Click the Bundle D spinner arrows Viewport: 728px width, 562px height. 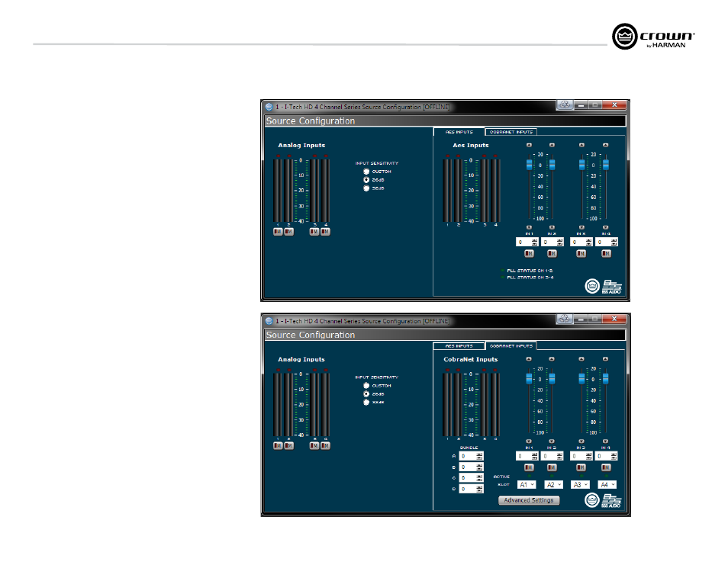479,489
